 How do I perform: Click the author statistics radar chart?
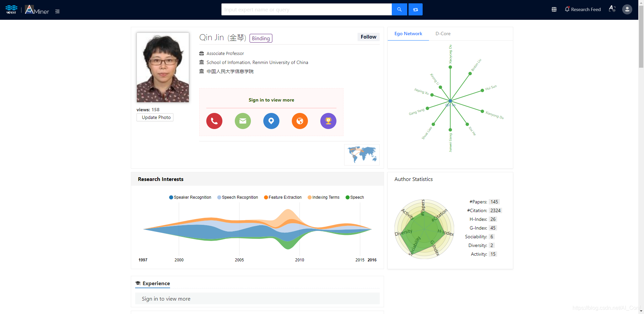click(424, 229)
